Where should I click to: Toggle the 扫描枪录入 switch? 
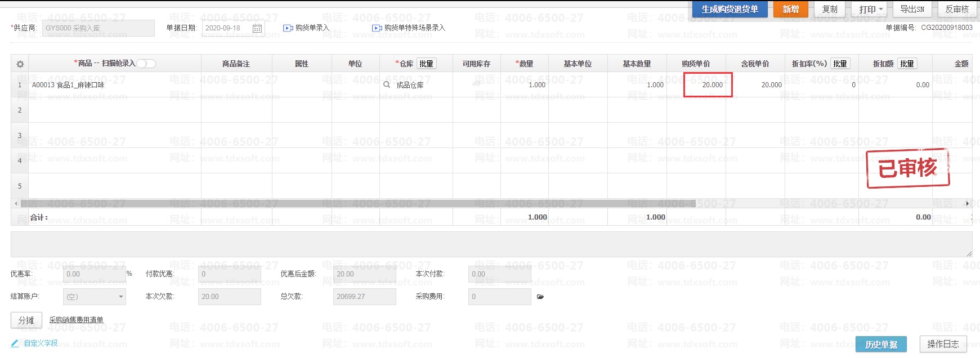point(146,64)
